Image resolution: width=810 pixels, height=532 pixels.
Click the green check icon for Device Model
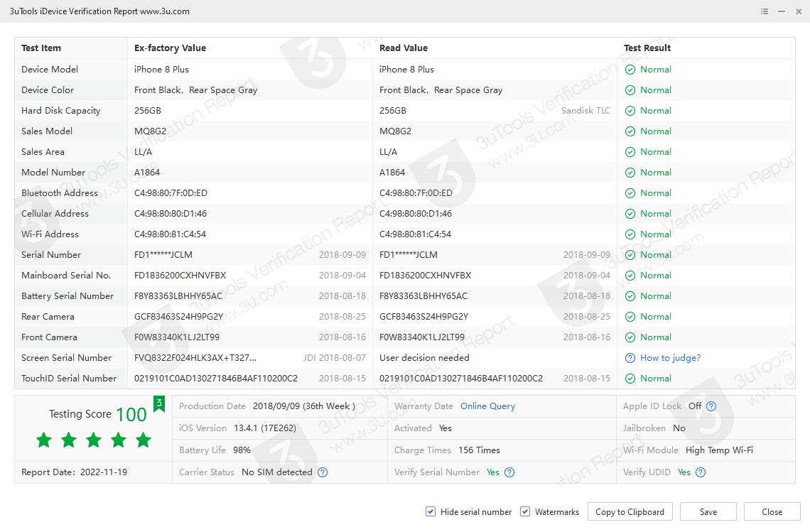pyautogui.click(x=630, y=70)
